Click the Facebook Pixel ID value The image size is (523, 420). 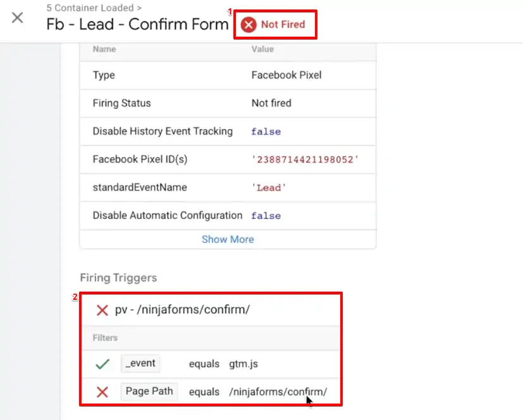coord(304,159)
